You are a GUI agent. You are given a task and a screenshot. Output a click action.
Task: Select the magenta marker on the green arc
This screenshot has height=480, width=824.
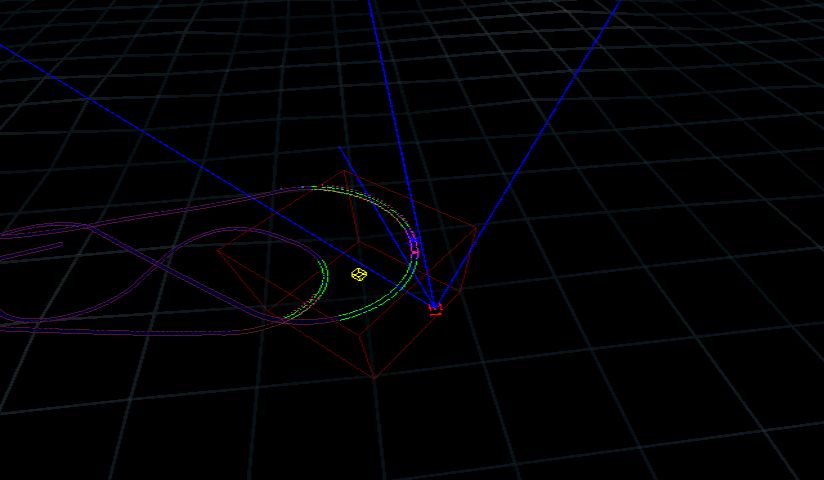(x=414, y=245)
